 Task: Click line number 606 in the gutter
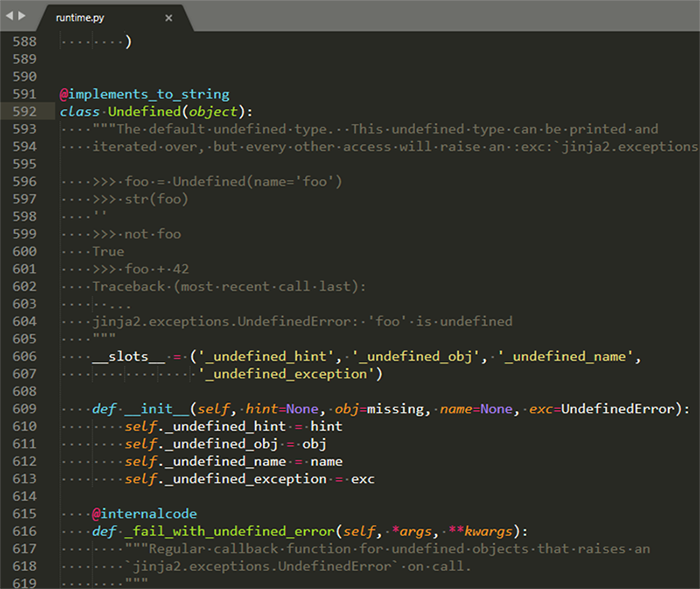(25, 356)
